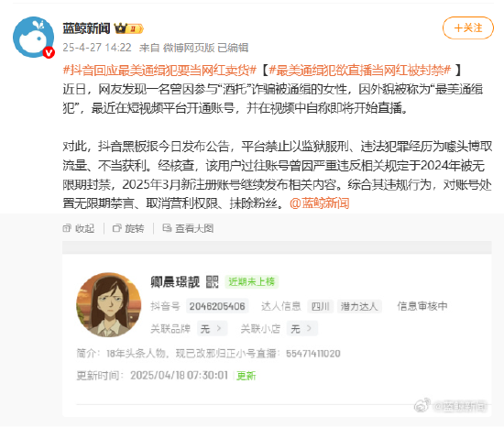Click the 抖音号 2046205406 ID field
Screen dimensions: 504x428
[x=217, y=306]
